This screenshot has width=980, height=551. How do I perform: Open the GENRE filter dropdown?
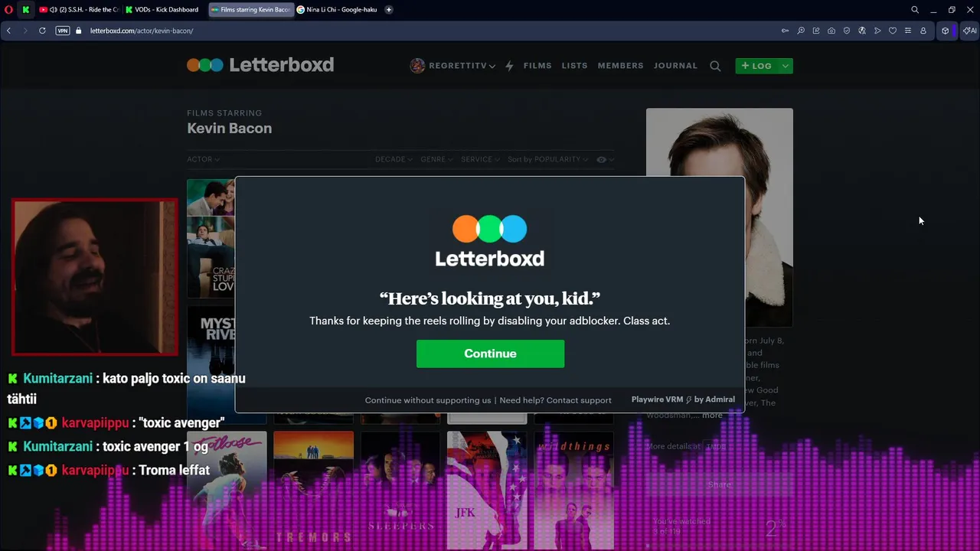click(436, 159)
